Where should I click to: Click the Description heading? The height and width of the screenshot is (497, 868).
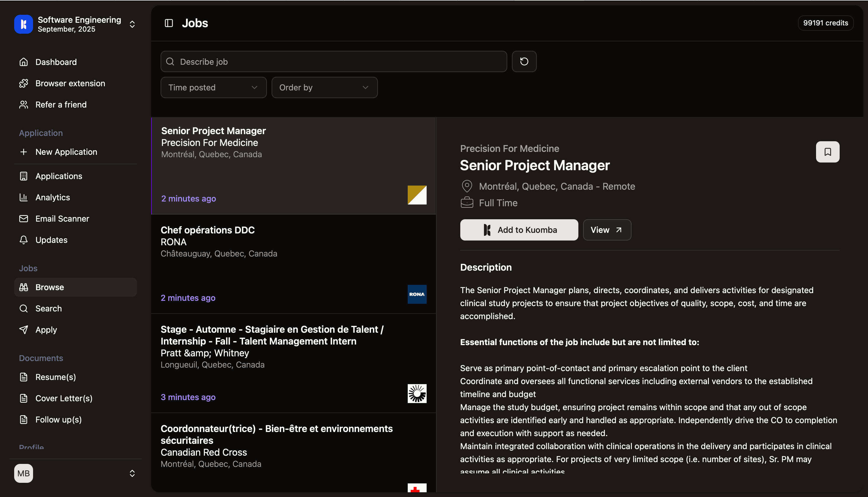coord(486,267)
